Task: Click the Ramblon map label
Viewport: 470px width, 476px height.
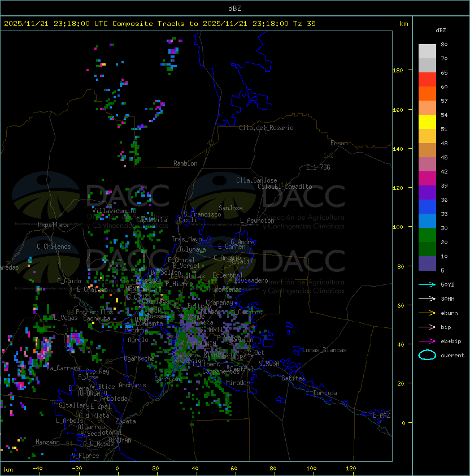Action: pos(185,163)
